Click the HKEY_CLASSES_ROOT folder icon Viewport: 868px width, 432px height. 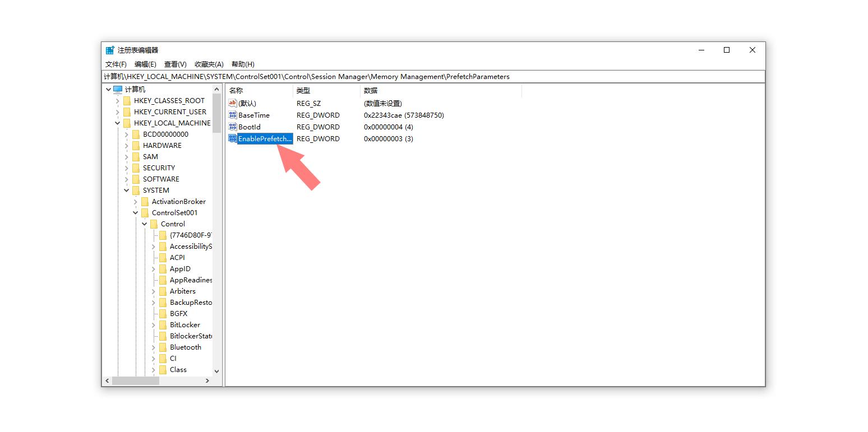(127, 101)
